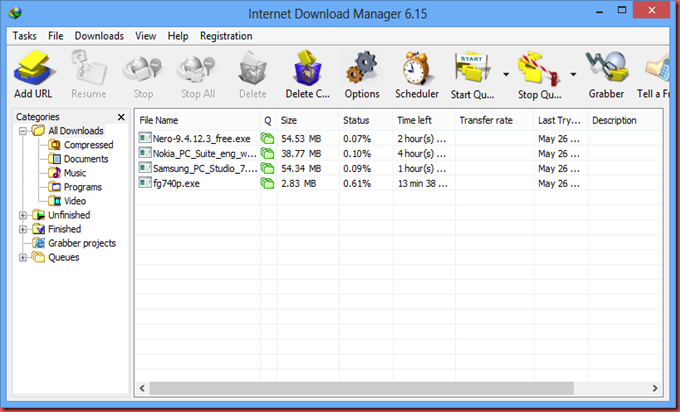Select the All Downloads tree item
Viewport: 680px width, 412px height.
pyautogui.click(x=68, y=131)
